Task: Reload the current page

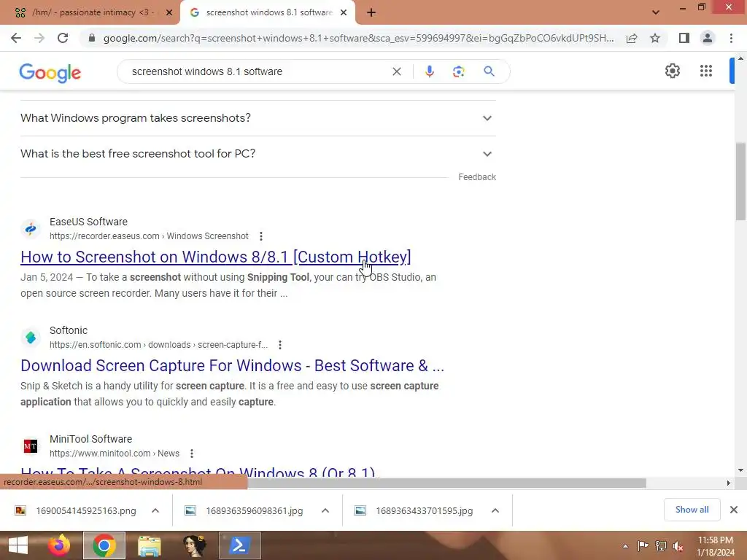Action: click(x=63, y=38)
